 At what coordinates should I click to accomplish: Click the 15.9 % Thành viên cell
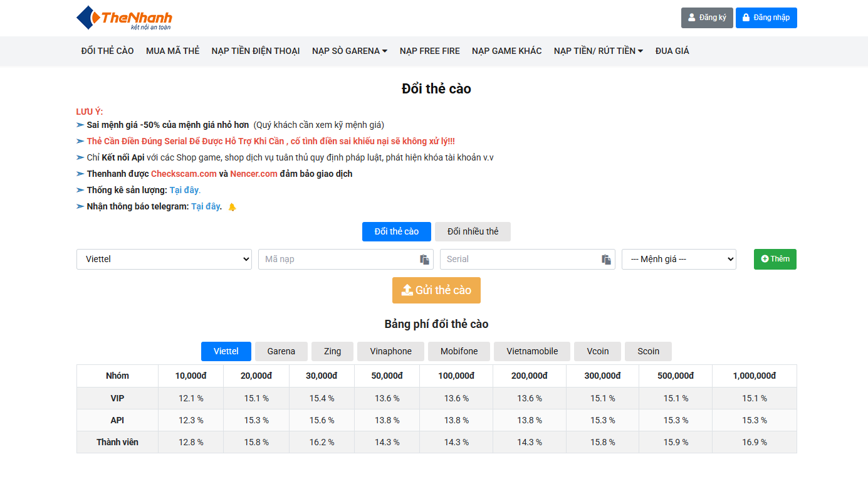pos(676,442)
